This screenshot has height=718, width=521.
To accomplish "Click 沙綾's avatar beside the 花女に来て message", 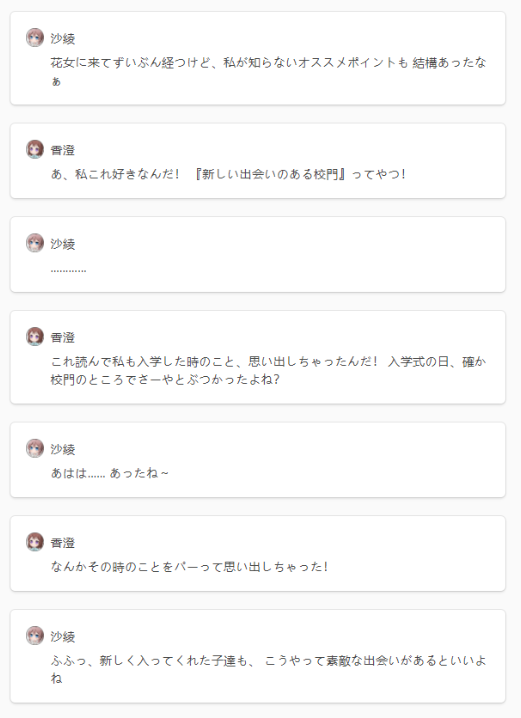I will click(x=35, y=38).
